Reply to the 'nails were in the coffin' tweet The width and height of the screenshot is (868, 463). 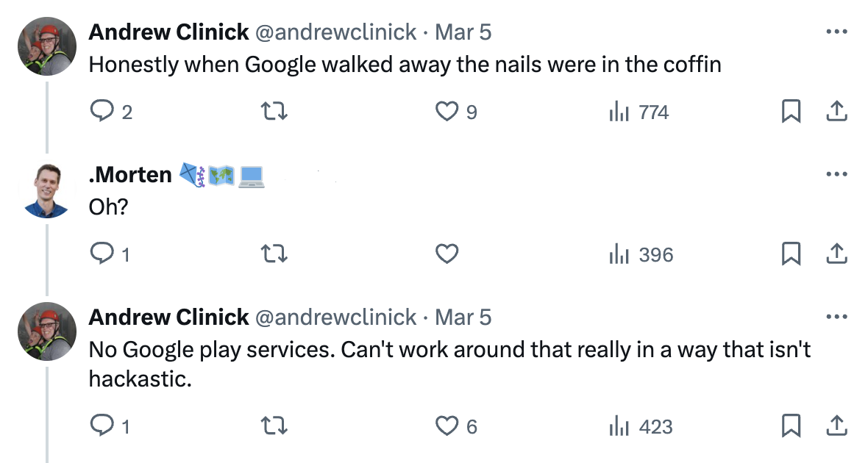(99, 112)
